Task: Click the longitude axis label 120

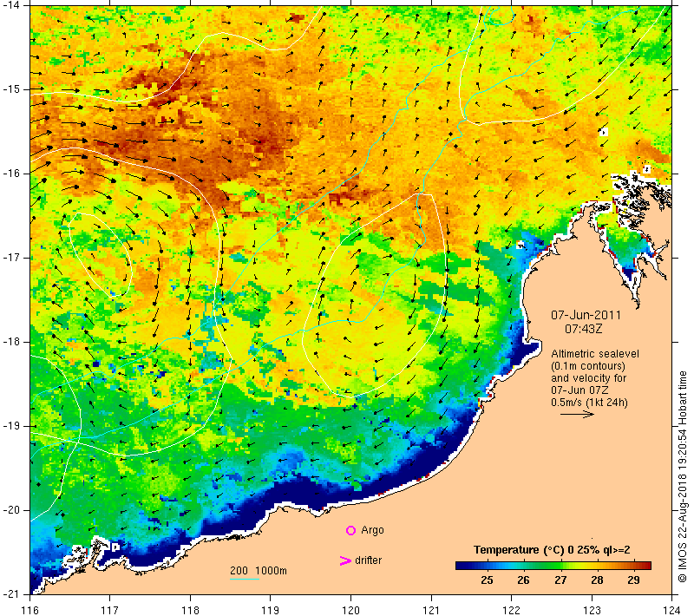Action: 351,610
